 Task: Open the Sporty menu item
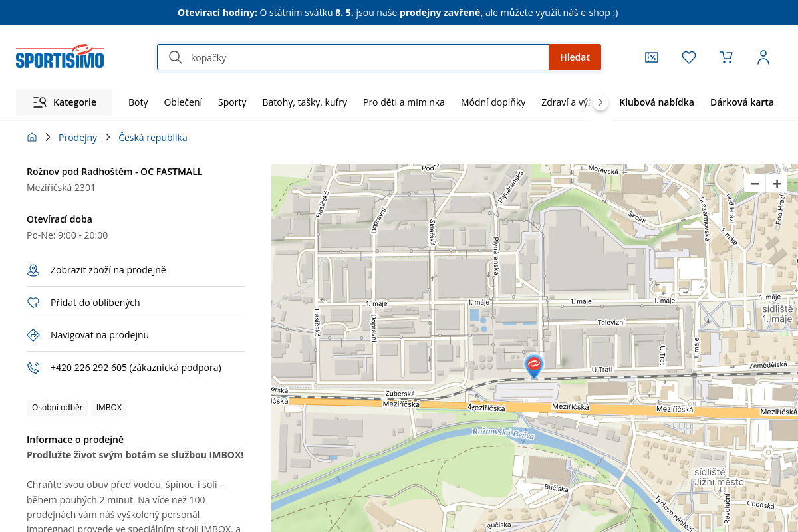[x=232, y=102]
